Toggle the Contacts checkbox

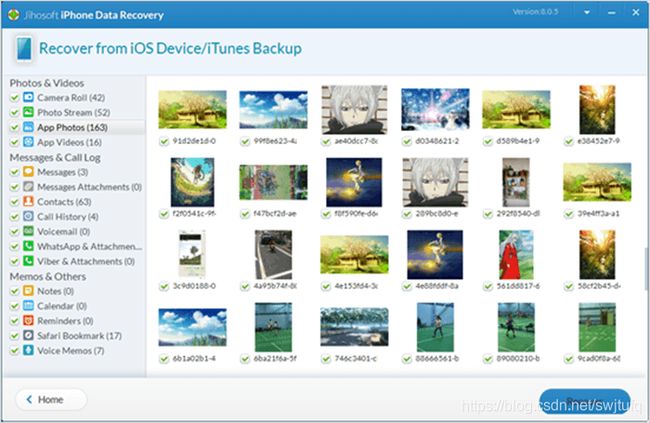(15, 202)
